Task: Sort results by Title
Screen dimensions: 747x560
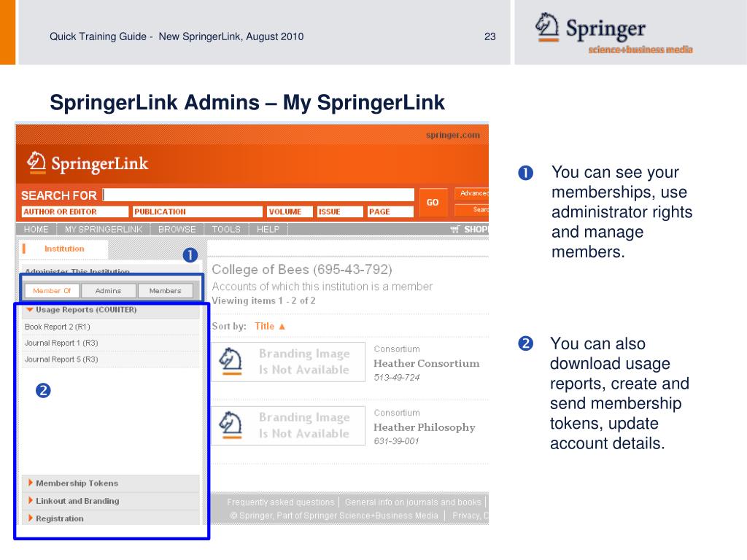Action: 264,326
